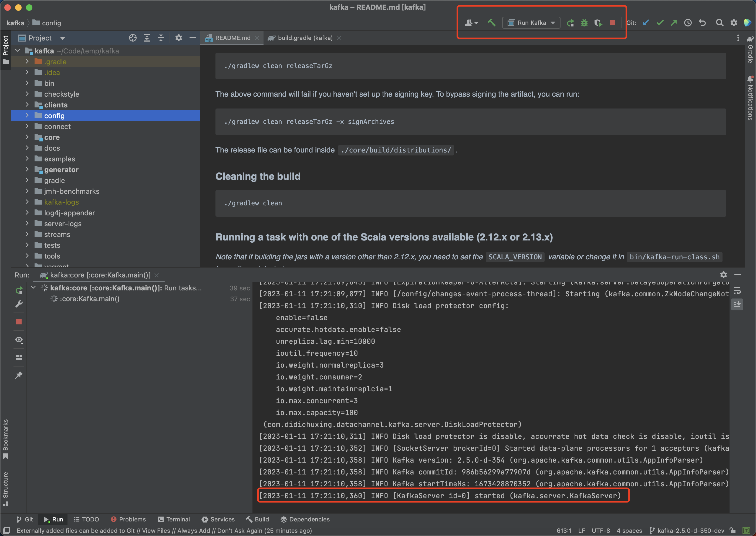Collapse the kafka:core node in the Run panel
The width and height of the screenshot is (756, 536).
click(33, 287)
